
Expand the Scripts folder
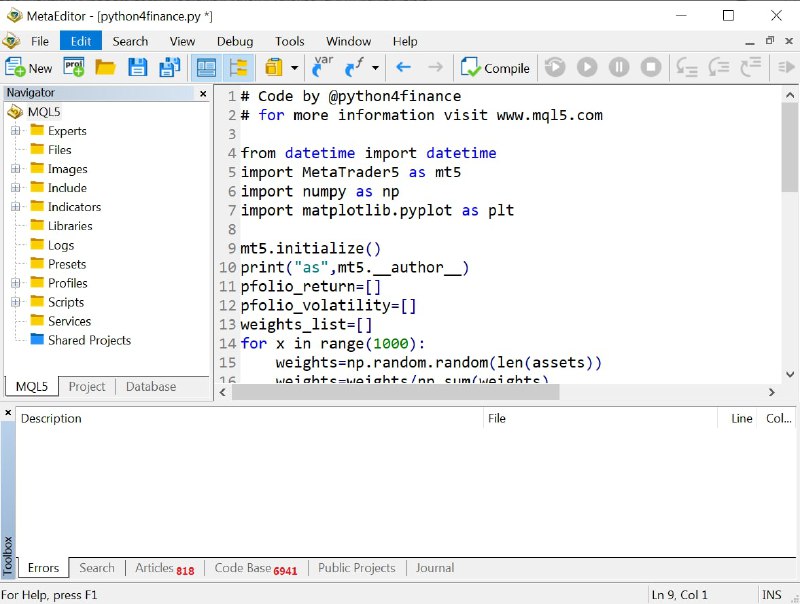point(16,302)
